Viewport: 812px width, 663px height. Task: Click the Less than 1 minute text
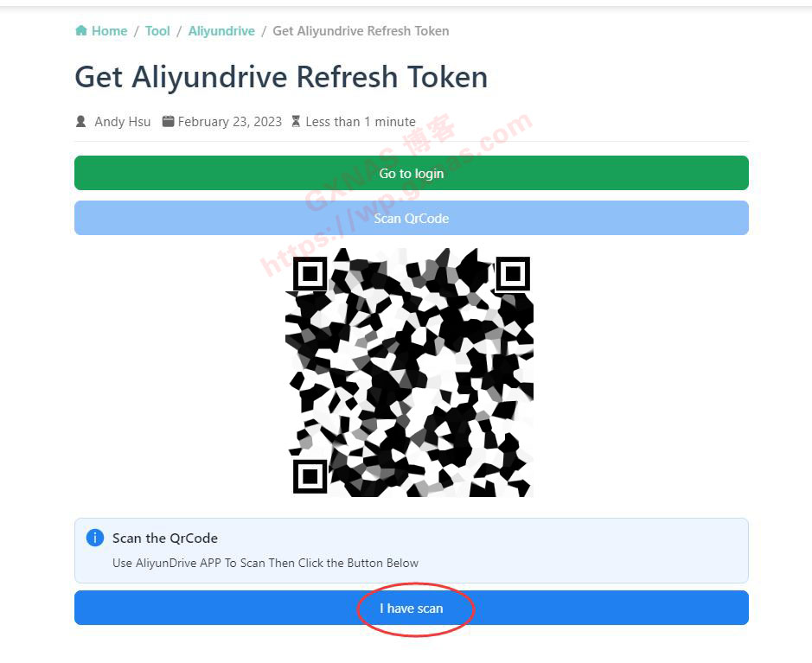(361, 122)
